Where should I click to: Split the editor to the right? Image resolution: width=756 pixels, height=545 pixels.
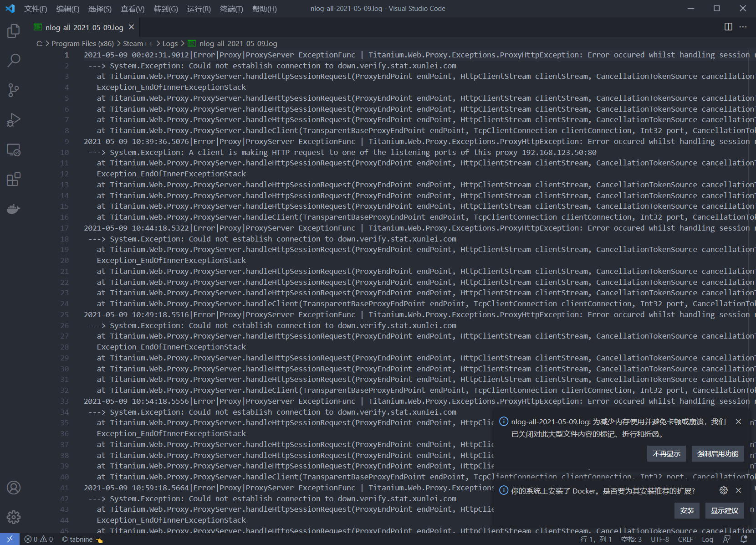coord(728,27)
